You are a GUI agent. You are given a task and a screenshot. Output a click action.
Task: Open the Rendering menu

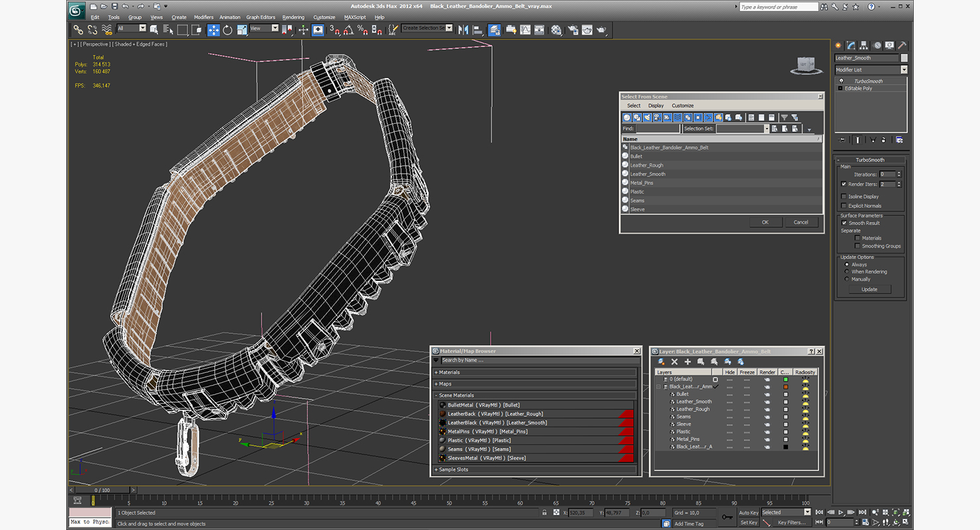pos(293,17)
